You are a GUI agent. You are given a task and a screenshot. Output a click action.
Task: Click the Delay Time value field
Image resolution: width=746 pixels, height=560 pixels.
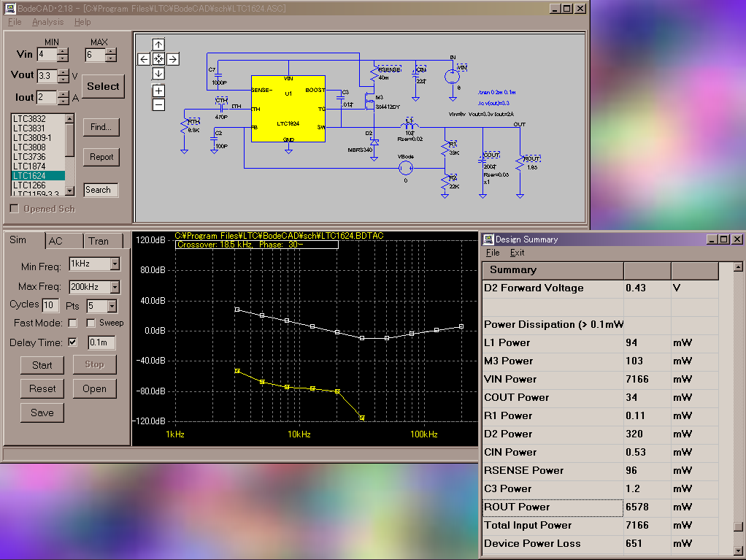101,342
